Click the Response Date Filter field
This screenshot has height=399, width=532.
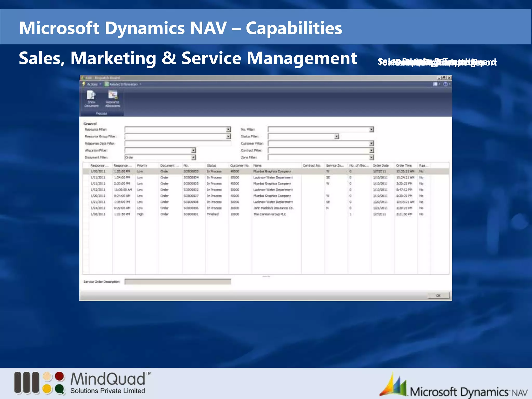coord(178,143)
